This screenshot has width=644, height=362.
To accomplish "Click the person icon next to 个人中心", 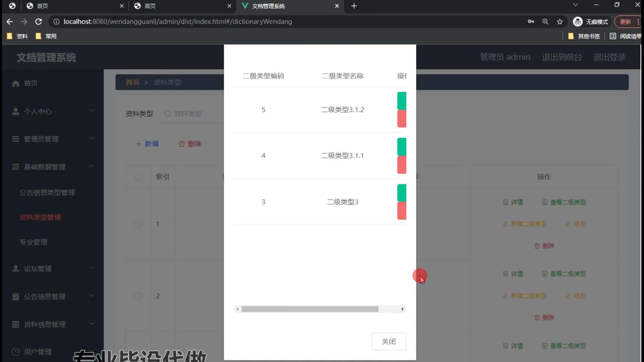I will coord(16,112).
